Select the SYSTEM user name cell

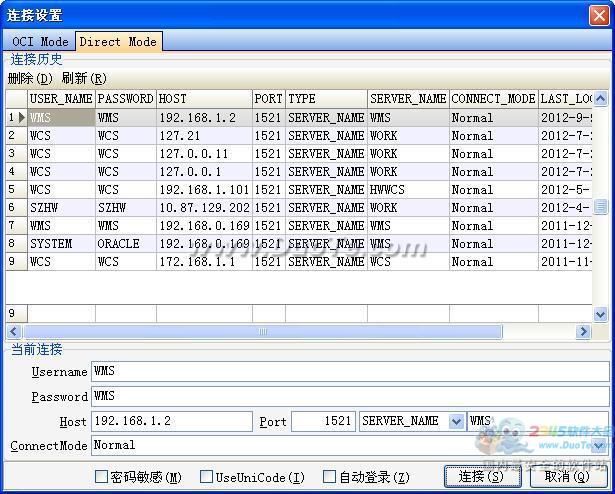61,244
